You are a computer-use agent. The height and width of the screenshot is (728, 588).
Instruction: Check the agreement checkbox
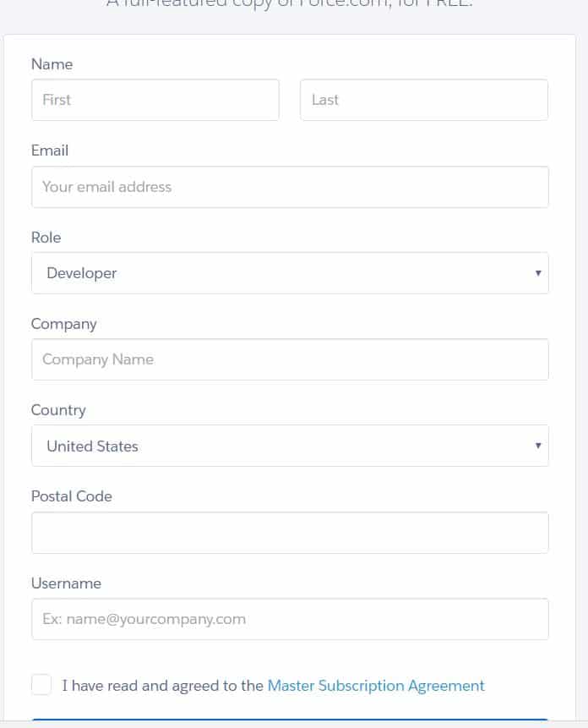click(41, 685)
